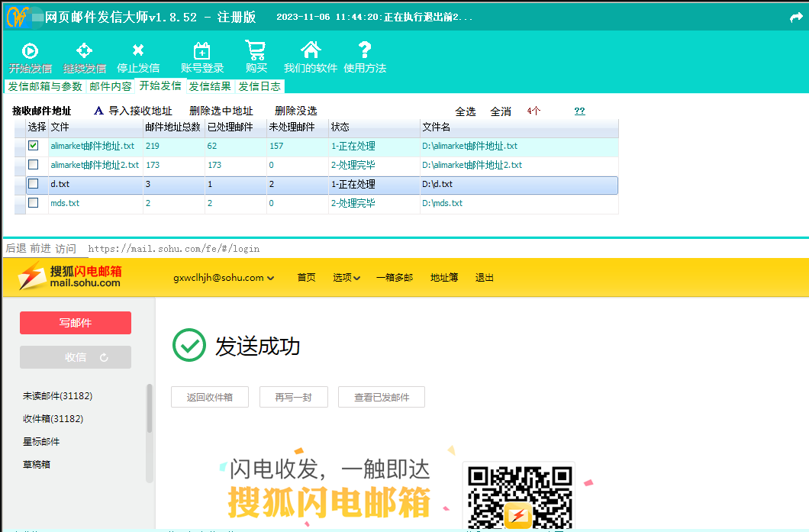
Task: Click the app logo in title bar
Action: 18,17
